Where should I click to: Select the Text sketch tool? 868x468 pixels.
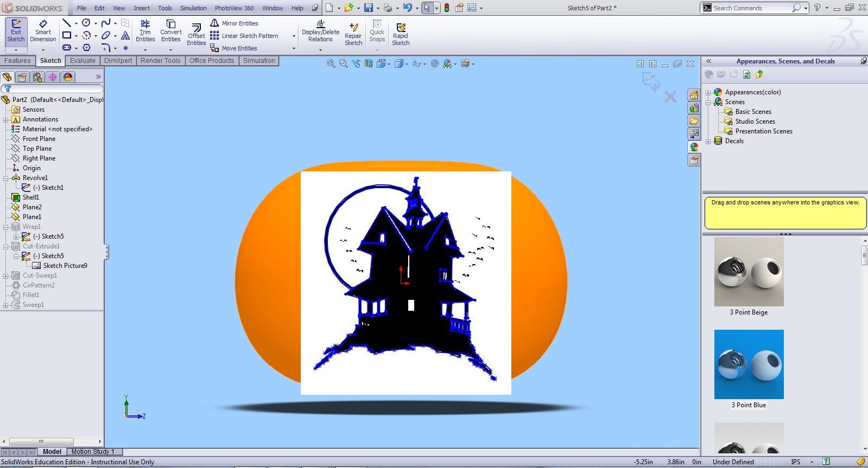[x=125, y=35]
